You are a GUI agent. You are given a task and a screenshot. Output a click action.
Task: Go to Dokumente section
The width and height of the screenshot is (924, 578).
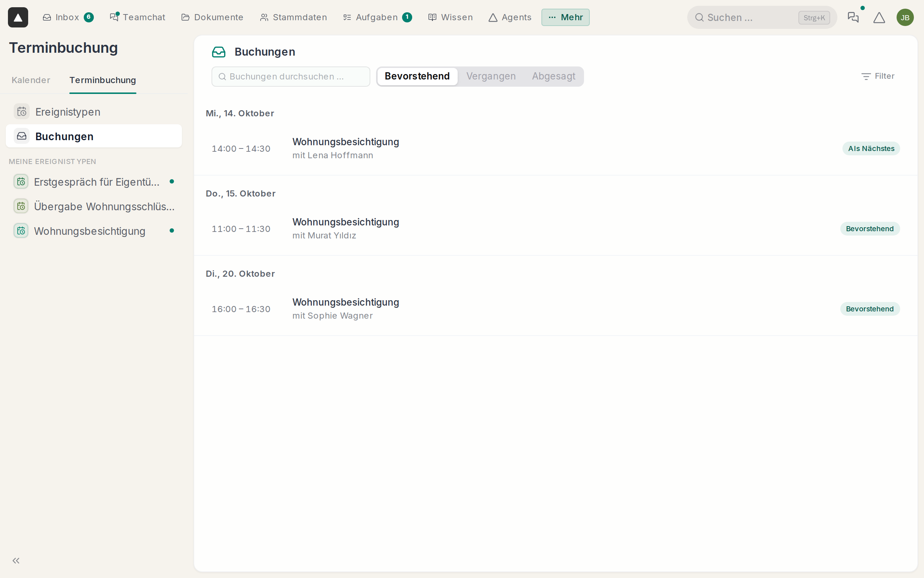point(212,17)
